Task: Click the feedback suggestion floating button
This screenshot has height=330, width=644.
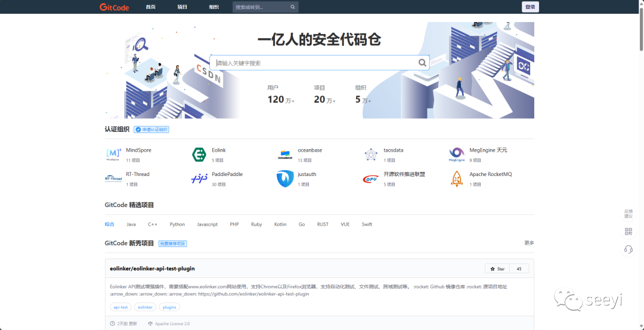Action: [628, 214]
